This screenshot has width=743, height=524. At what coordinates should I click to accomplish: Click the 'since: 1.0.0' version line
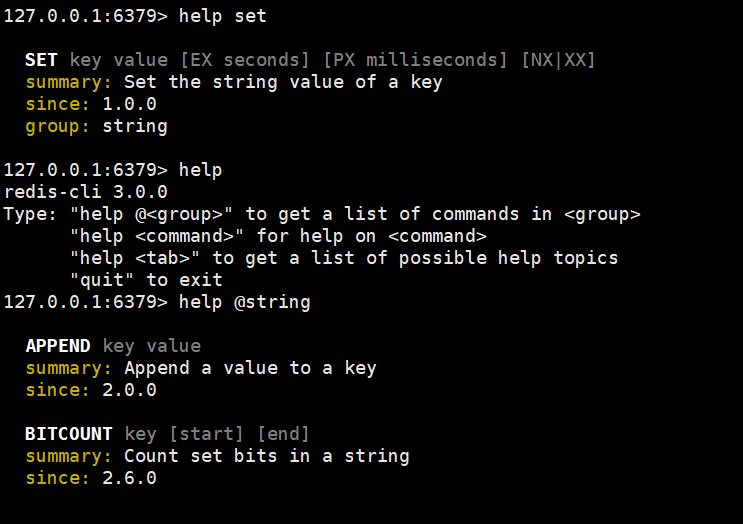[x=91, y=104]
